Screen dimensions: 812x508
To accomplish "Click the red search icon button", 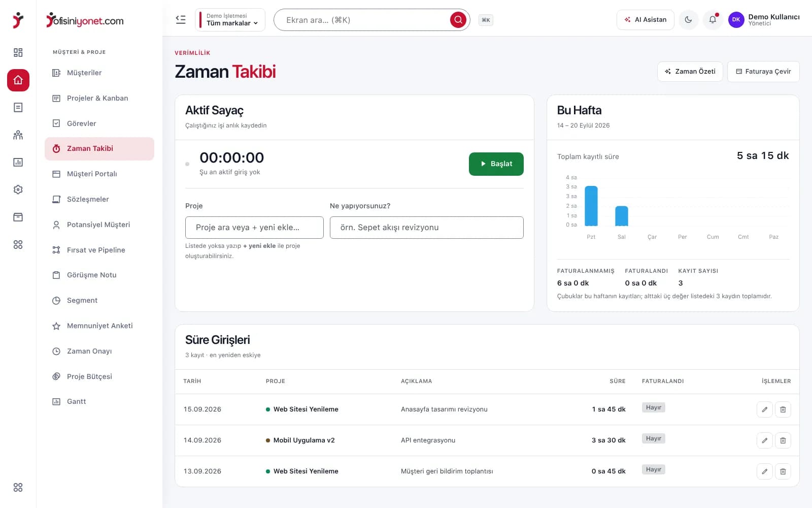I will click(x=458, y=20).
